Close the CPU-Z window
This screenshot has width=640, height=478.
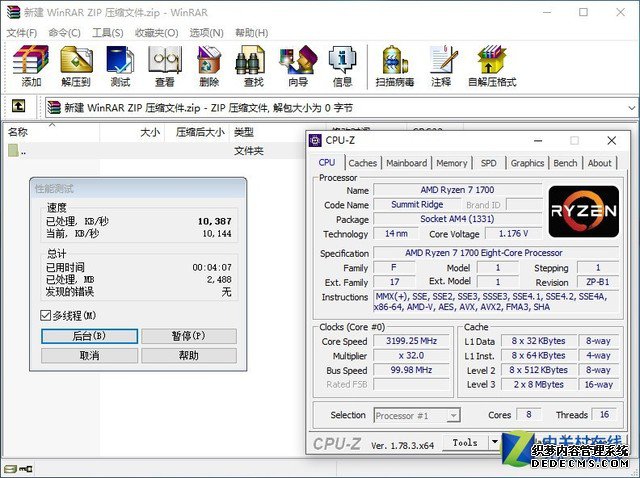click(x=611, y=141)
